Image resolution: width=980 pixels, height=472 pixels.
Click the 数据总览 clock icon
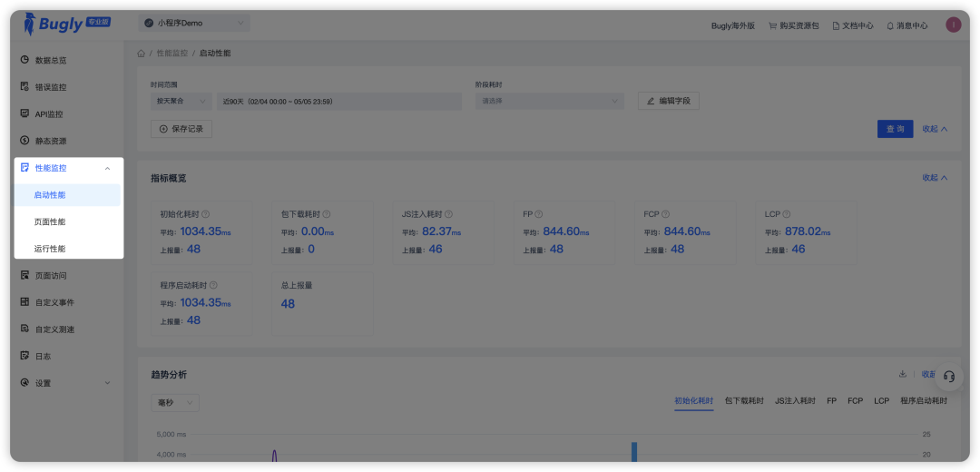(25, 60)
